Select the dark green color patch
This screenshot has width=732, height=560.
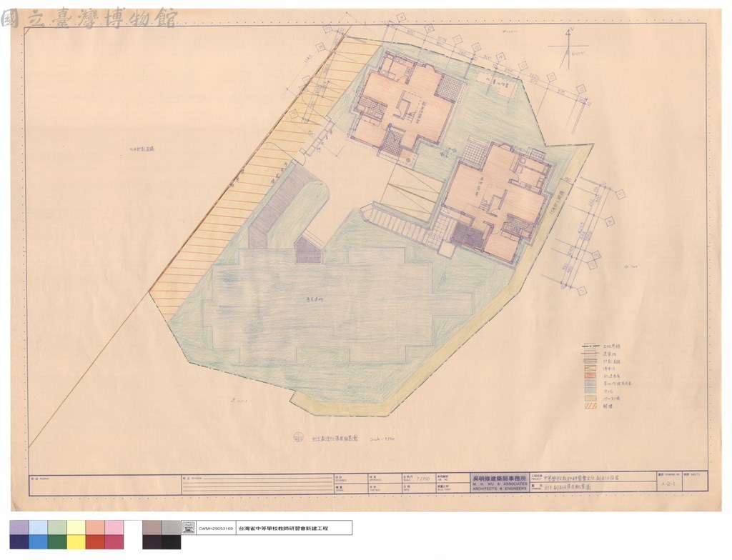click(x=57, y=542)
